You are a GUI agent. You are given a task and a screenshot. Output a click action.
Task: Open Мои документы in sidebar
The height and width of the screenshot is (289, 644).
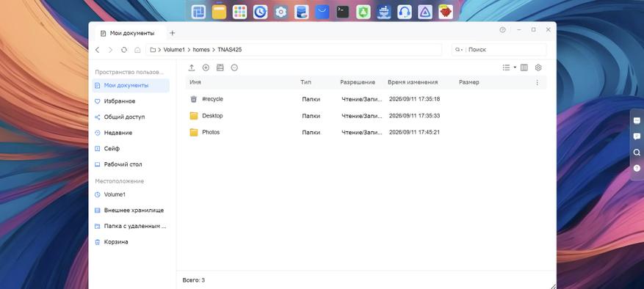click(131, 85)
